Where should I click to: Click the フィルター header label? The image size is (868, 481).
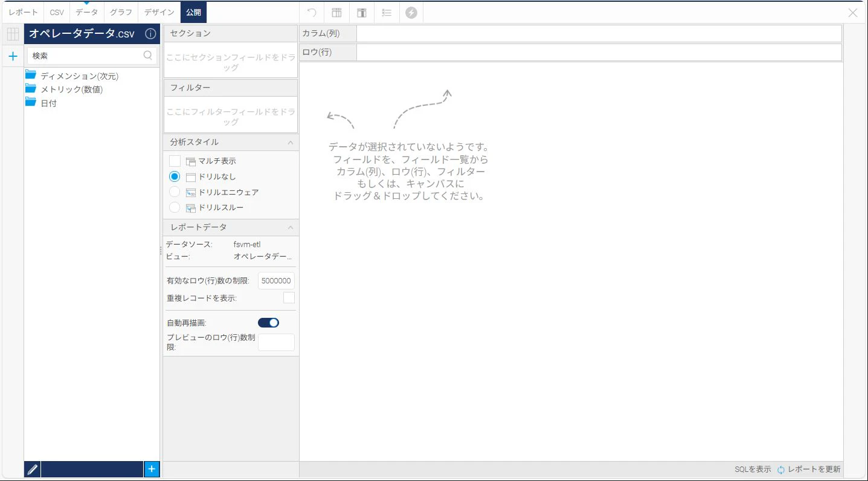pyautogui.click(x=190, y=88)
